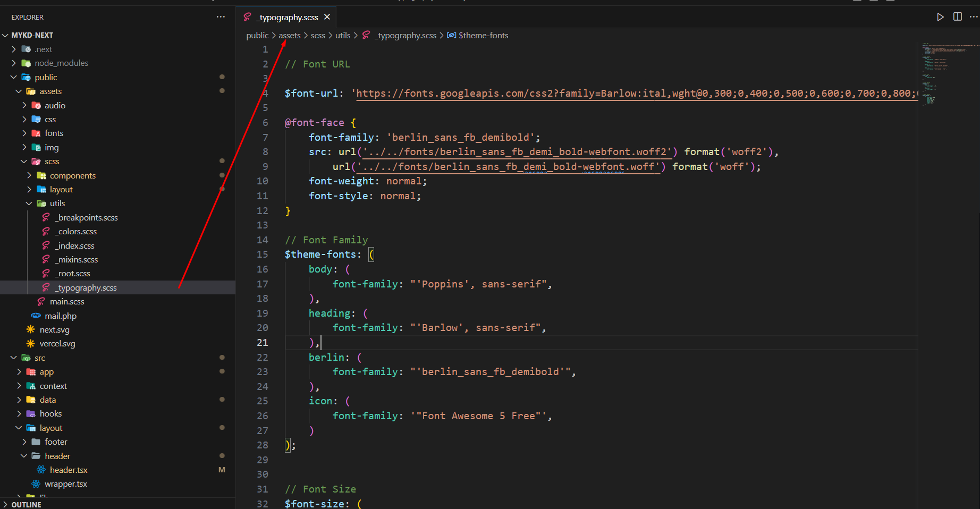Collapse the header folder chevron
The width and height of the screenshot is (980, 509).
click(x=24, y=456)
